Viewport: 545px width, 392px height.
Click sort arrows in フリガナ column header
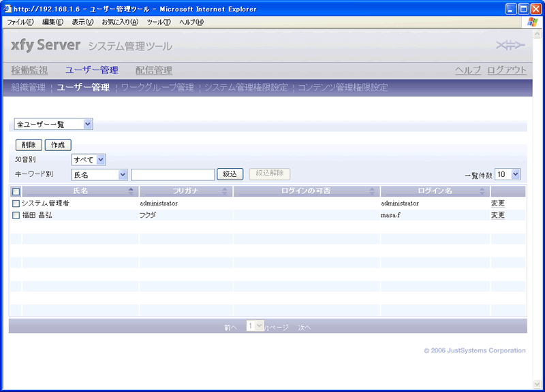coord(228,192)
